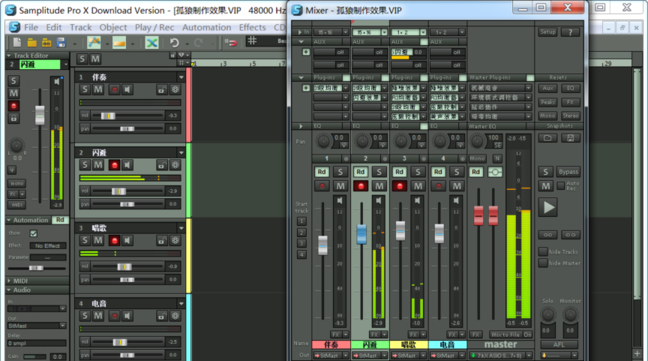Open the Effects menu
648x361 pixels.
click(252, 28)
